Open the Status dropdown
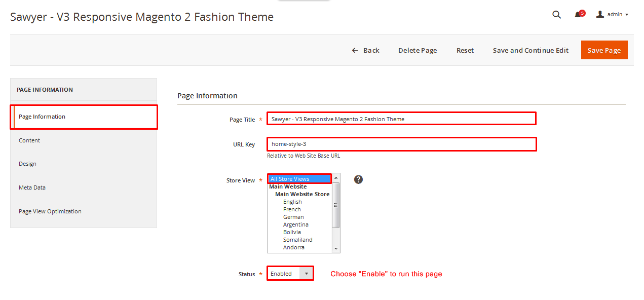 [x=290, y=274]
